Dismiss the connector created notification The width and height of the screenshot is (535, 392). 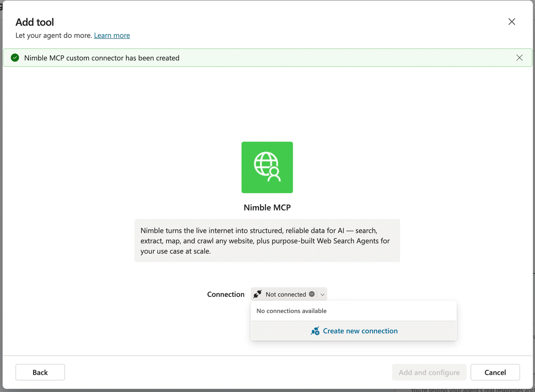pos(519,58)
